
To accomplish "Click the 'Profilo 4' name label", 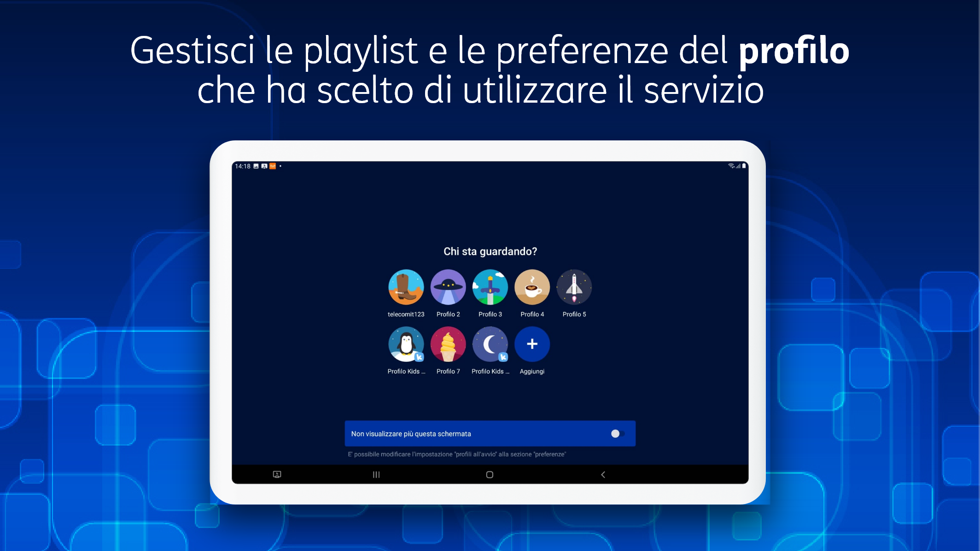I will click(532, 314).
